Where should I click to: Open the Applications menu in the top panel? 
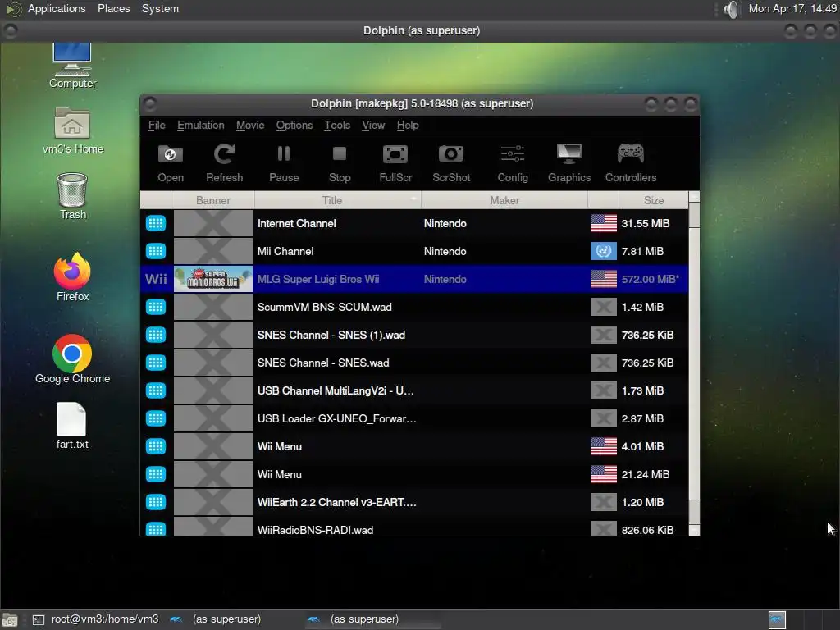[x=57, y=8]
